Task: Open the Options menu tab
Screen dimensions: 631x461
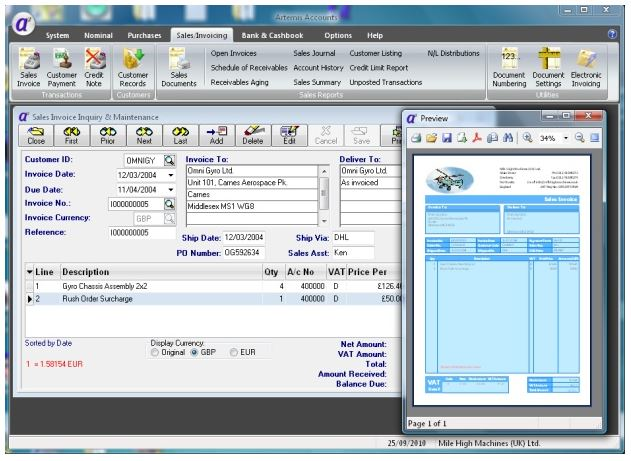Action: pos(338,35)
